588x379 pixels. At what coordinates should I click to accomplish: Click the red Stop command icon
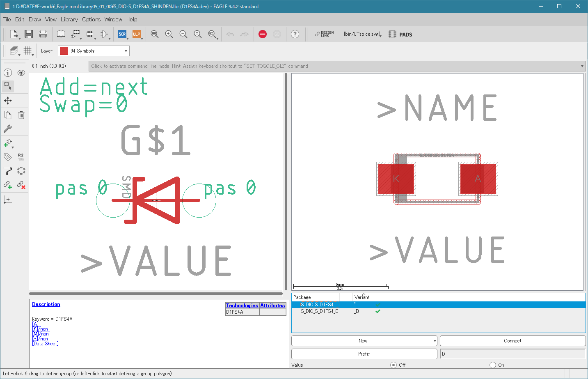pyautogui.click(x=263, y=34)
